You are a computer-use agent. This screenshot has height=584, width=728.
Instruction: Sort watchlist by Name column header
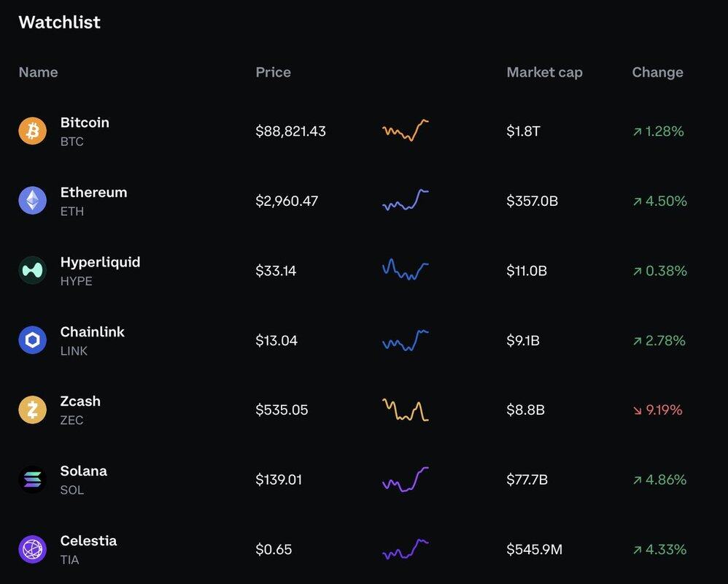click(x=38, y=72)
